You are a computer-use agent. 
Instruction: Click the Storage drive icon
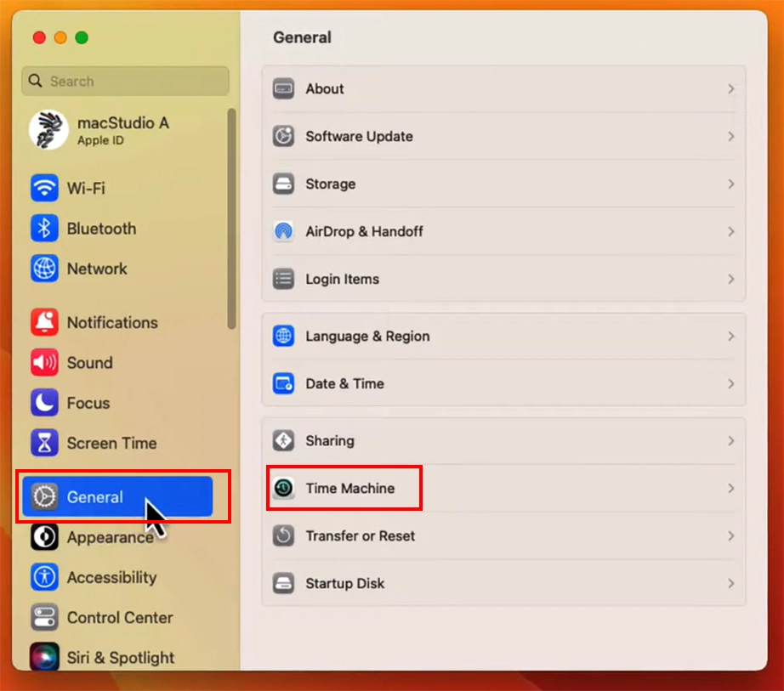pos(283,184)
